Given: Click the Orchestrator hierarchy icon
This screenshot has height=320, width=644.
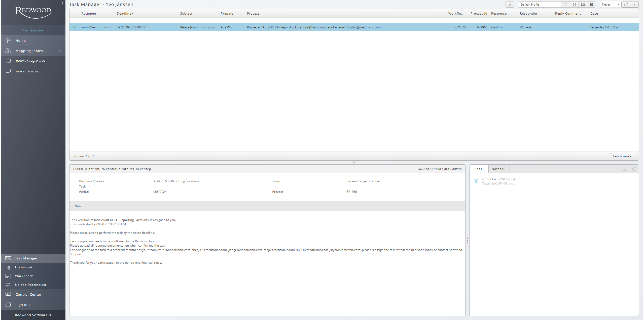Looking at the screenshot, I should 8,267.
